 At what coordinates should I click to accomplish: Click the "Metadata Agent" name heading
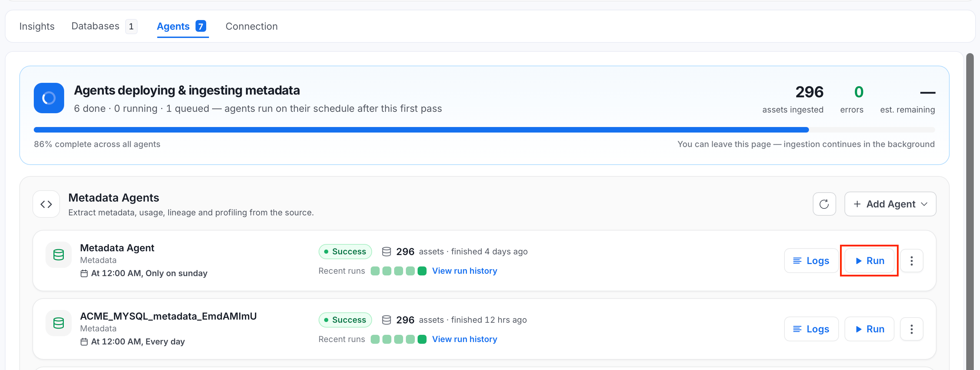pyautogui.click(x=117, y=248)
